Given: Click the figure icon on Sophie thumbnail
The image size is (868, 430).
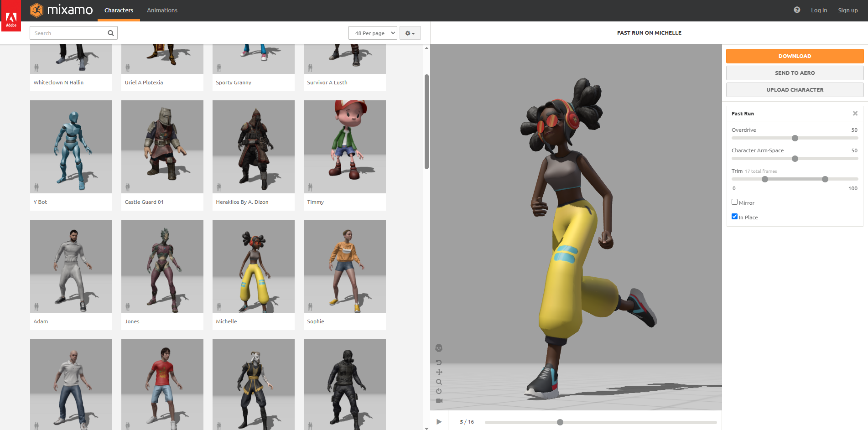Looking at the screenshot, I should pos(310,306).
